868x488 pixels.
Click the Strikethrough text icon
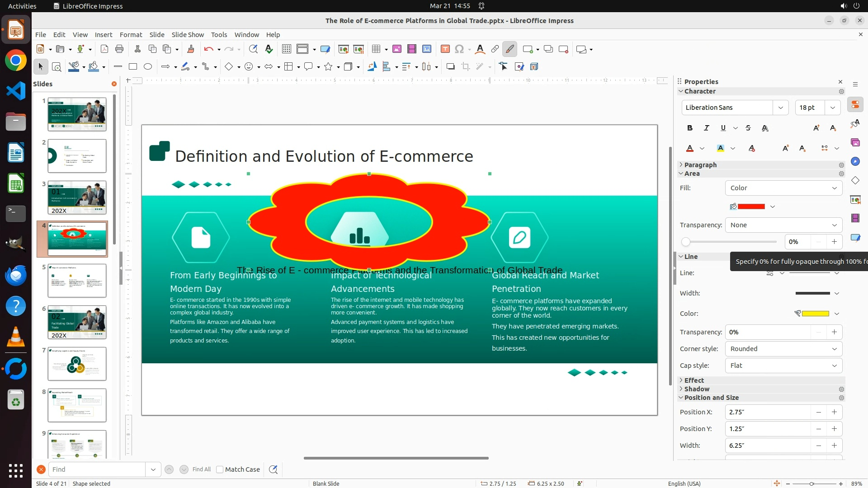coord(748,128)
